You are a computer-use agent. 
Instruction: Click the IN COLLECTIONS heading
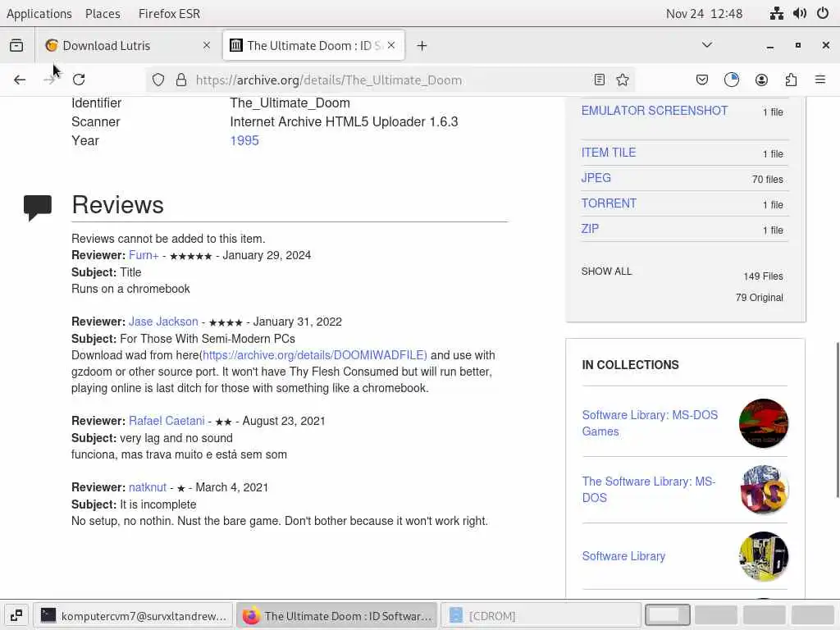(631, 365)
